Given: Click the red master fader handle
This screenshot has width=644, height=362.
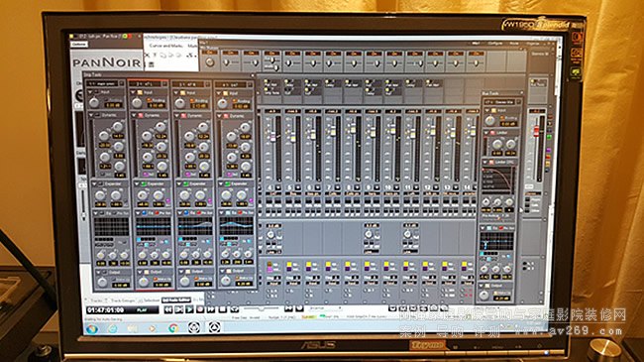Looking at the screenshot, I should coord(536,131).
